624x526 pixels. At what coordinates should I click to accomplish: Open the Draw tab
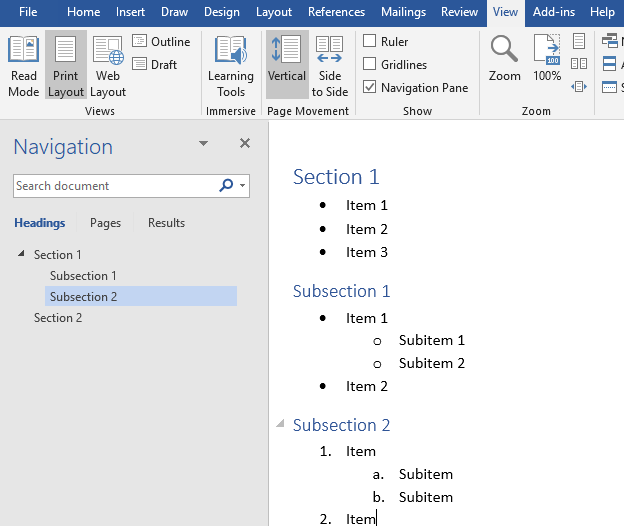(x=174, y=12)
